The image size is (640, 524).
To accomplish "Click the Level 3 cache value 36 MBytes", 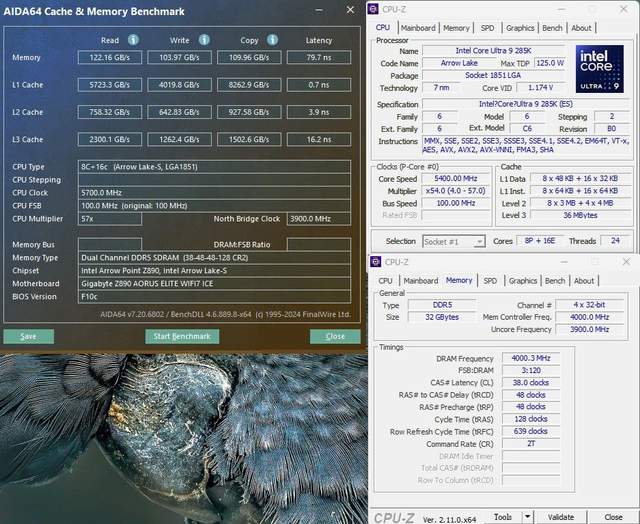I will [580, 215].
